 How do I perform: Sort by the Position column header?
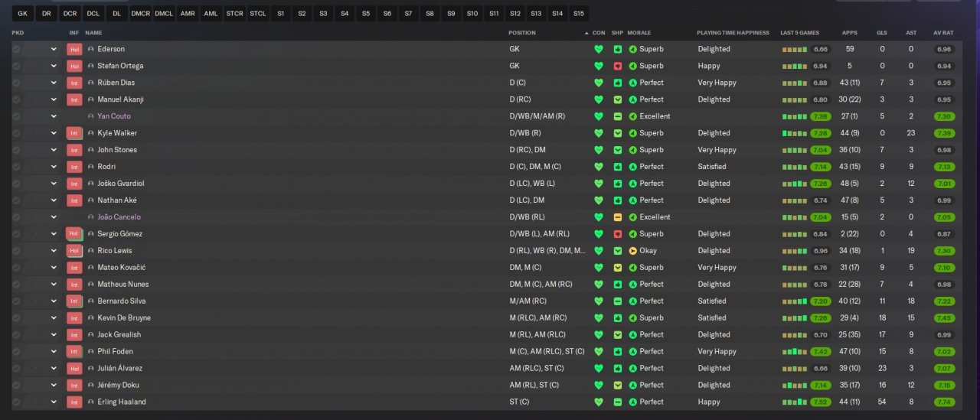[x=522, y=33]
